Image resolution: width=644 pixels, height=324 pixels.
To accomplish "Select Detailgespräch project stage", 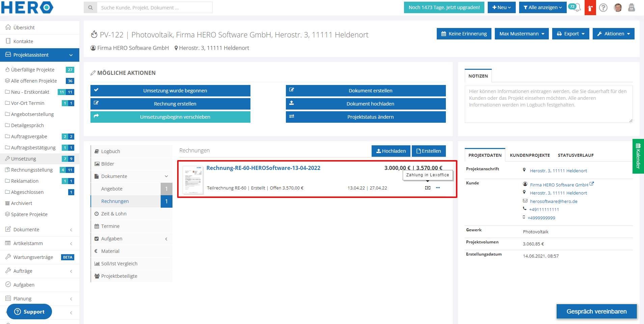I will pos(40,125).
